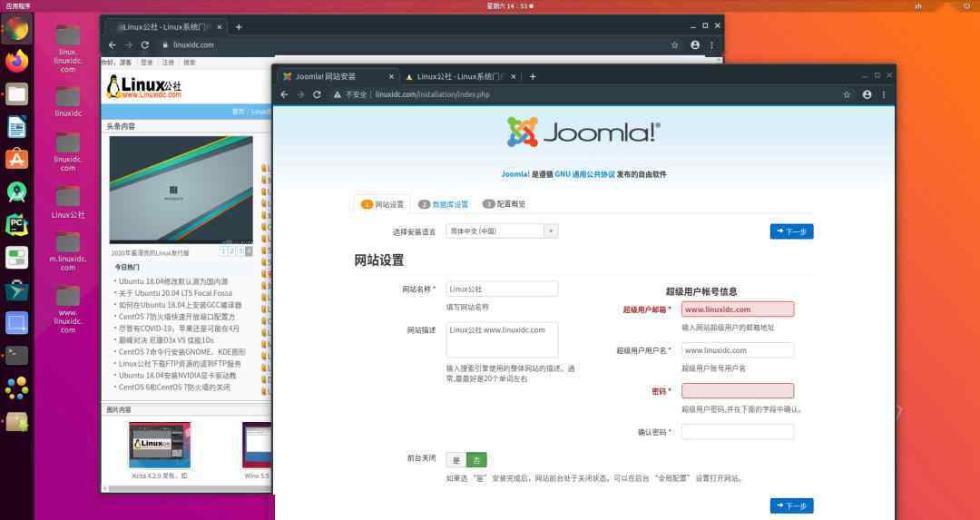Click the Joomla window address bar URL
This screenshot has width=980, height=520.
pos(433,94)
